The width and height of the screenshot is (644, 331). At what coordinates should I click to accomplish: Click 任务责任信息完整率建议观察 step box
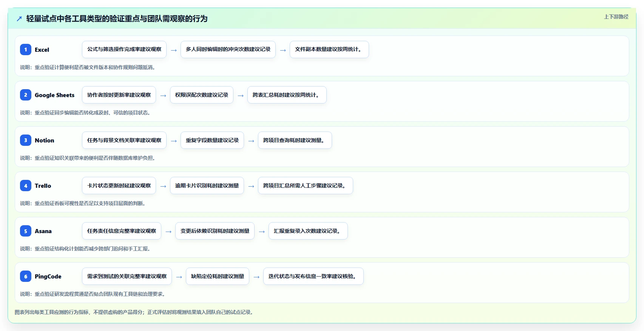coord(122,231)
